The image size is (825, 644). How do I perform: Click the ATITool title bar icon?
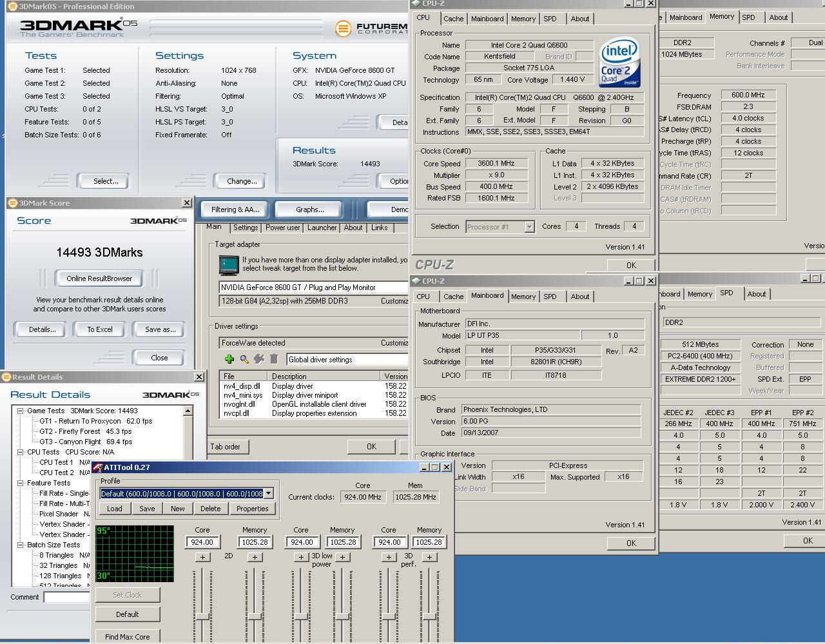coord(98,467)
